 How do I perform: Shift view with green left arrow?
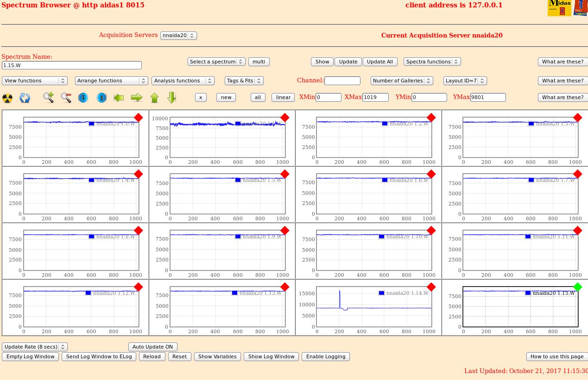point(119,98)
